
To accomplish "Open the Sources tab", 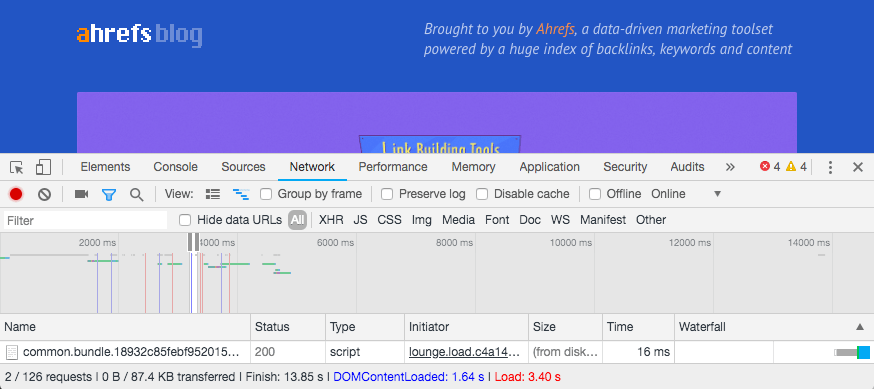I will pos(243,167).
